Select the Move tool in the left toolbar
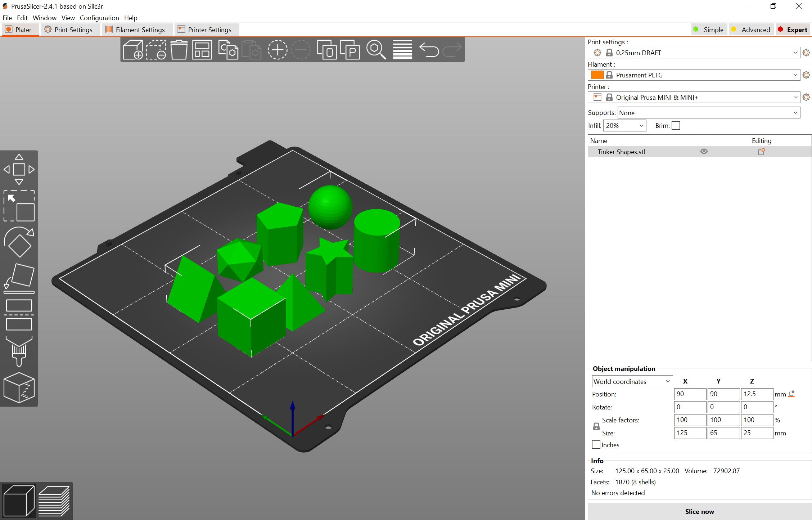Screen dimensions: 812x520 pyautogui.click(x=19, y=169)
